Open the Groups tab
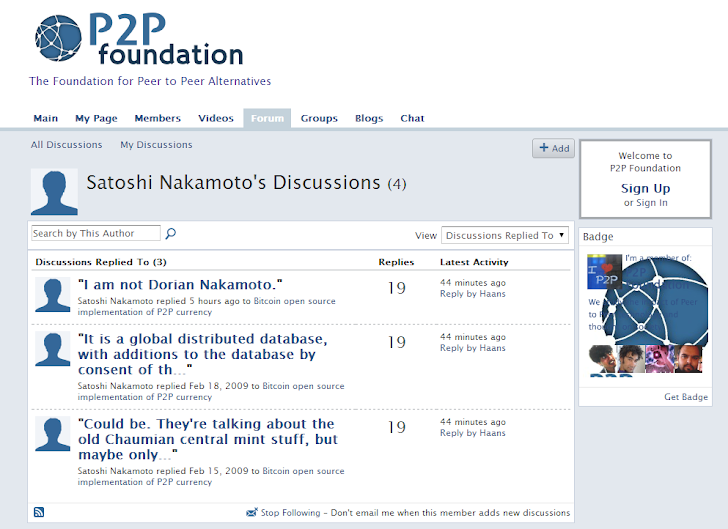 (319, 118)
